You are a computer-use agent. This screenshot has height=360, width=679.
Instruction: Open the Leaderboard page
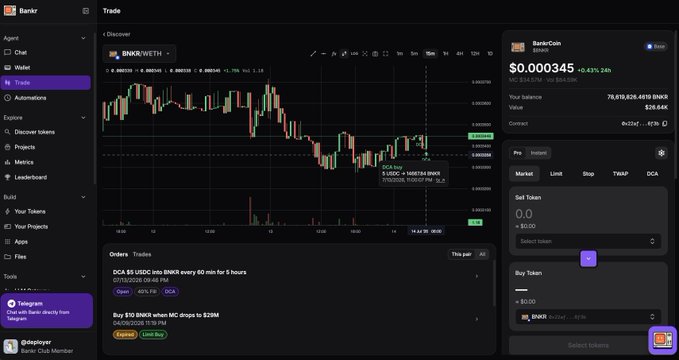pos(45,177)
